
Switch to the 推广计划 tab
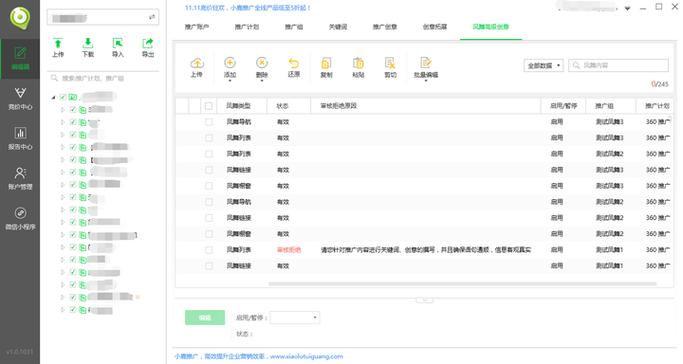click(247, 27)
